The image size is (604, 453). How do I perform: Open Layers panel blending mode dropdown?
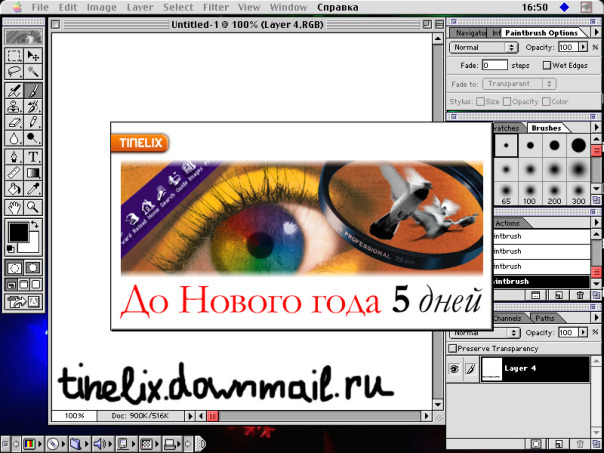coord(486,332)
